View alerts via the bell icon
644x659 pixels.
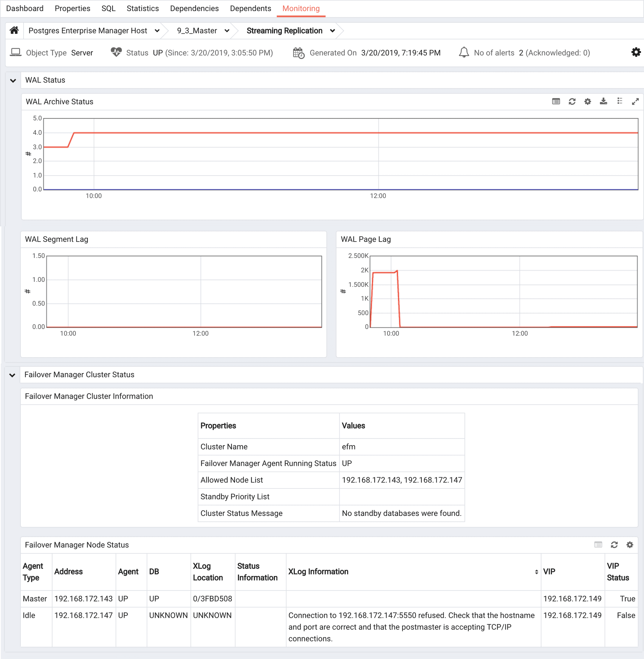point(464,52)
